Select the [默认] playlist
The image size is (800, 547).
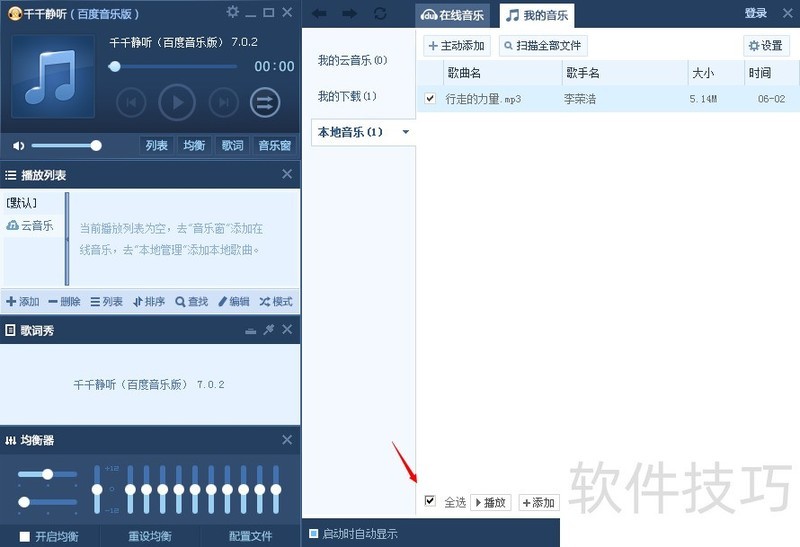pyautogui.click(x=21, y=203)
